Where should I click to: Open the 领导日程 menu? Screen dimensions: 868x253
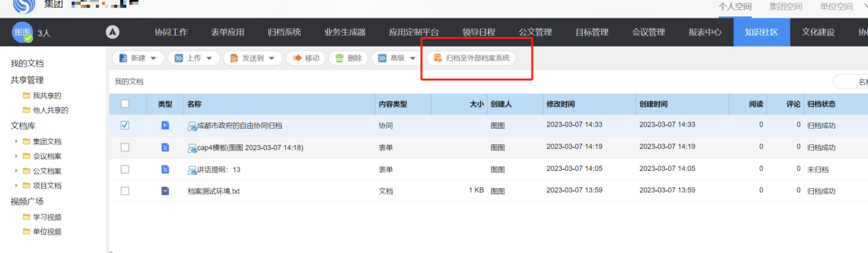click(x=478, y=32)
